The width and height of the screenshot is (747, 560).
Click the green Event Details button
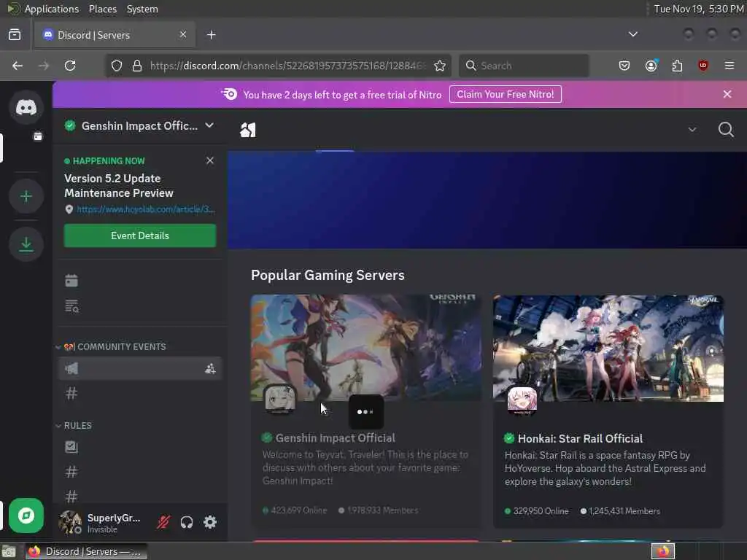coord(140,236)
